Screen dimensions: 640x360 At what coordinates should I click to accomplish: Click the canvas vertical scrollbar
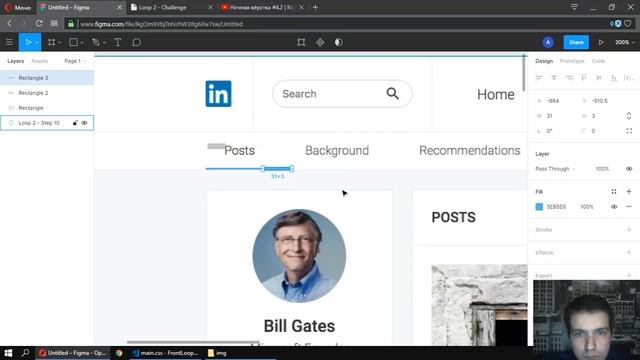click(524, 73)
